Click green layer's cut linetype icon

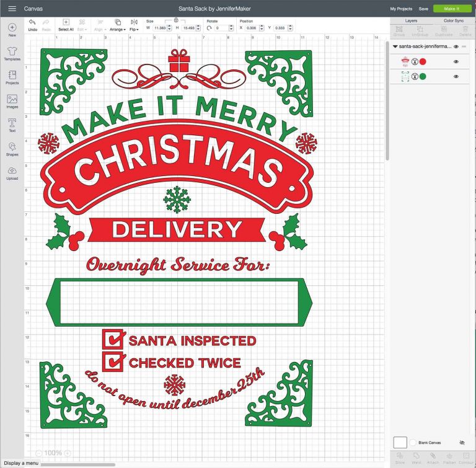pyautogui.click(x=415, y=76)
